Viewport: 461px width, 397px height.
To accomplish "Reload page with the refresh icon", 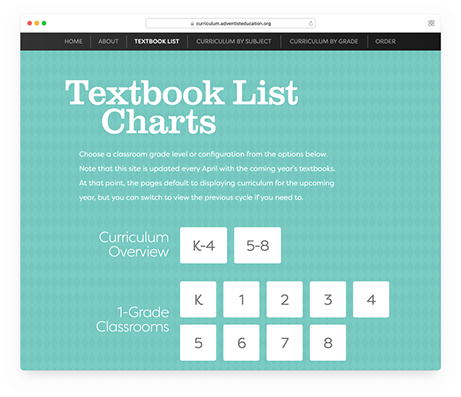I will pos(311,23).
